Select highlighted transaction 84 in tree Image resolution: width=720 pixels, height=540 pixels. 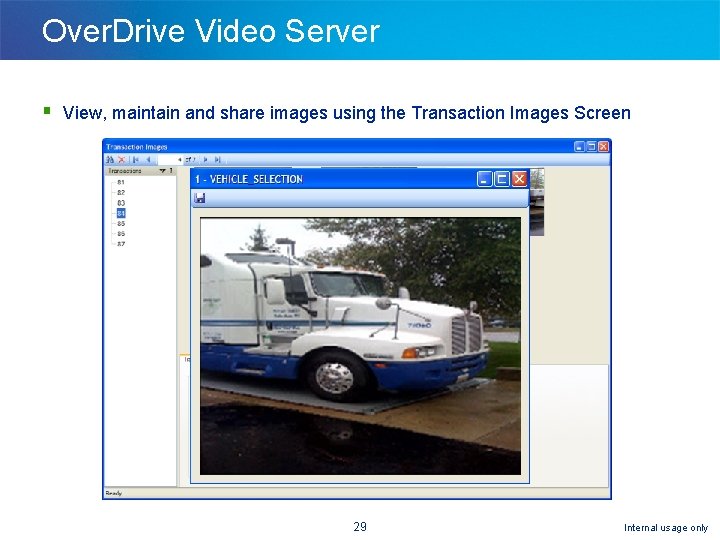(x=121, y=213)
